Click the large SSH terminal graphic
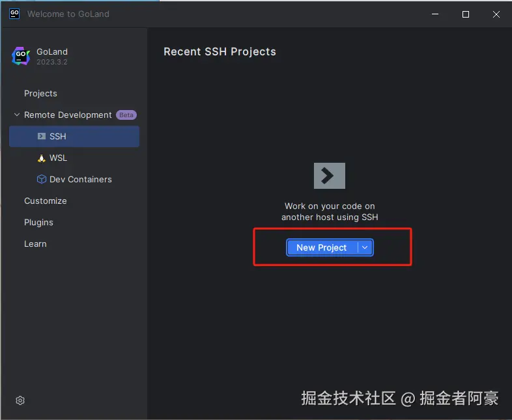 tap(330, 176)
